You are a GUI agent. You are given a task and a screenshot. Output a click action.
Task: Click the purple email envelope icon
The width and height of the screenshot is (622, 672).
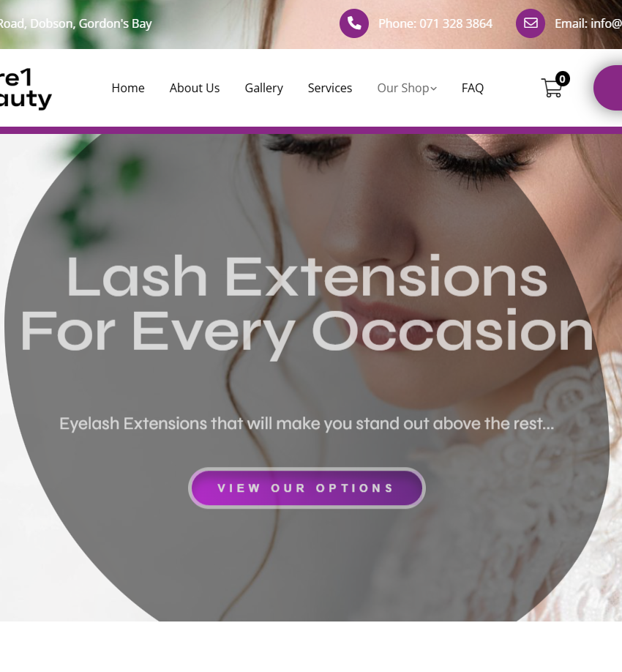(531, 23)
